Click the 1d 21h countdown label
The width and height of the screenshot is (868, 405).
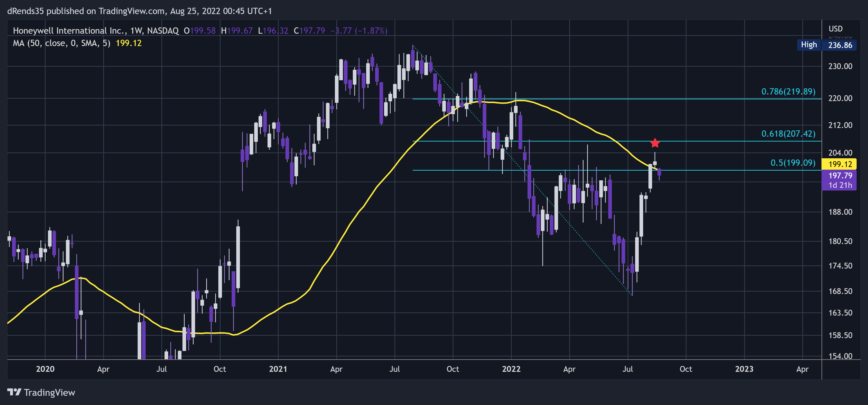(x=840, y=185)
